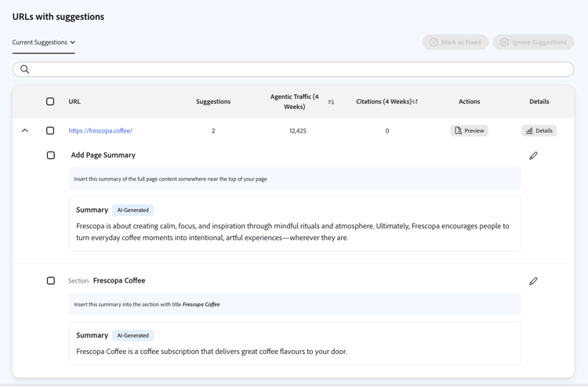The image size is (588, 387).
Task: Click the URLs with suggestions heading
Action: pos(58,16)
